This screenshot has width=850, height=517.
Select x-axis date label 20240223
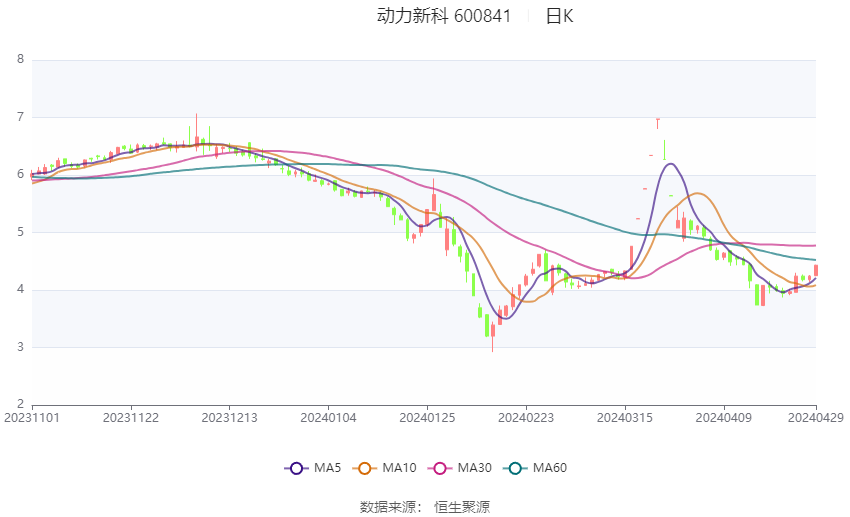pos(526,418)
